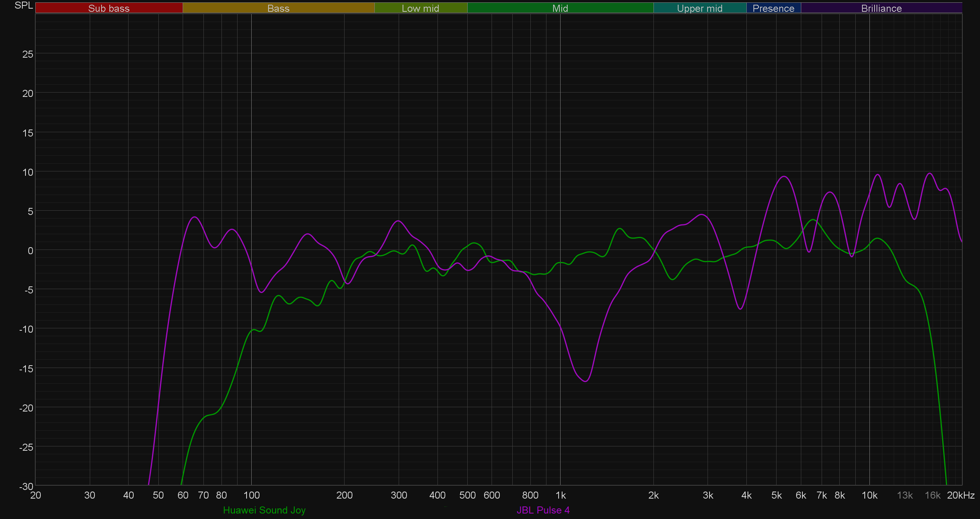Click the 10k frequency axis label
Screen dimensions: 980x519
pyautogui.click(x=869, y=495)
